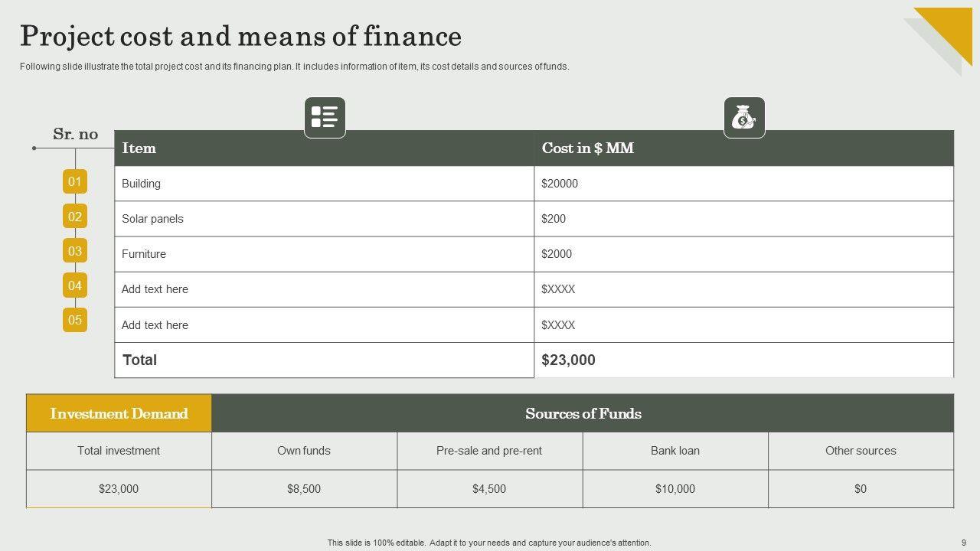Image resolution: width=980 pixels, height=551 pixels.
Task: Click the checklist icon above Item column
Action: 325,118
